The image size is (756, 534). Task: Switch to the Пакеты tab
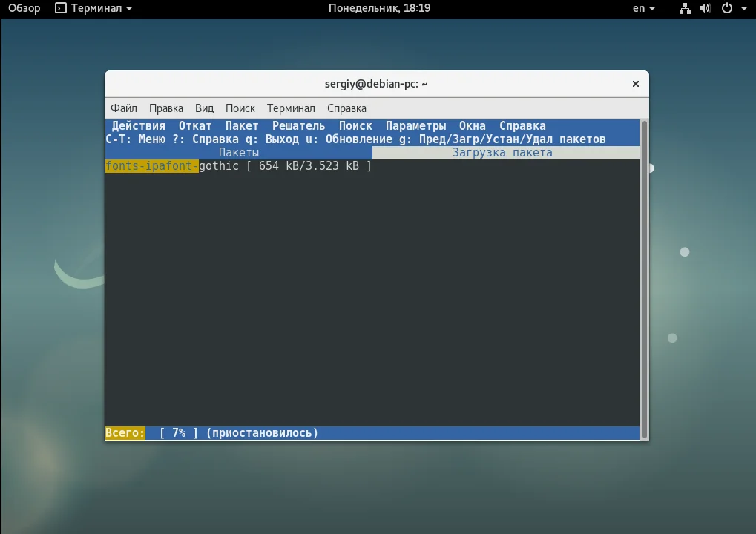tap(239, 153)
